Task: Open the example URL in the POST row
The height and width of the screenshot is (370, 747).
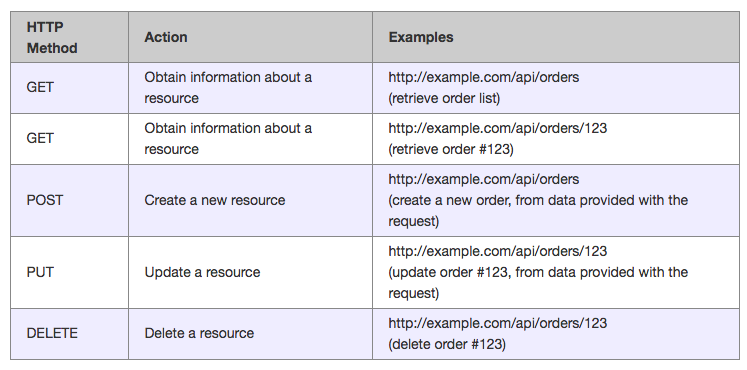Action: (484, 179)
